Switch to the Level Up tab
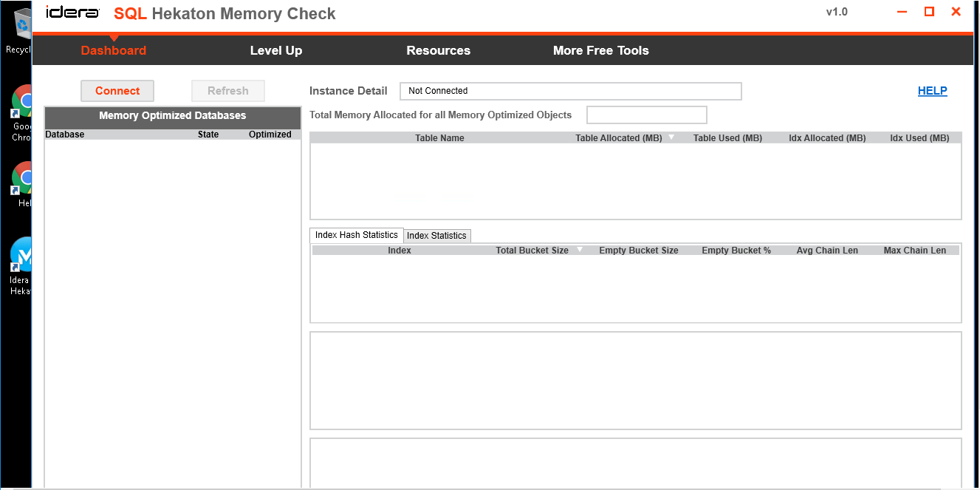The width and height of the screenshot is (980, 490). pyautogui.click(x=276, y=50)
